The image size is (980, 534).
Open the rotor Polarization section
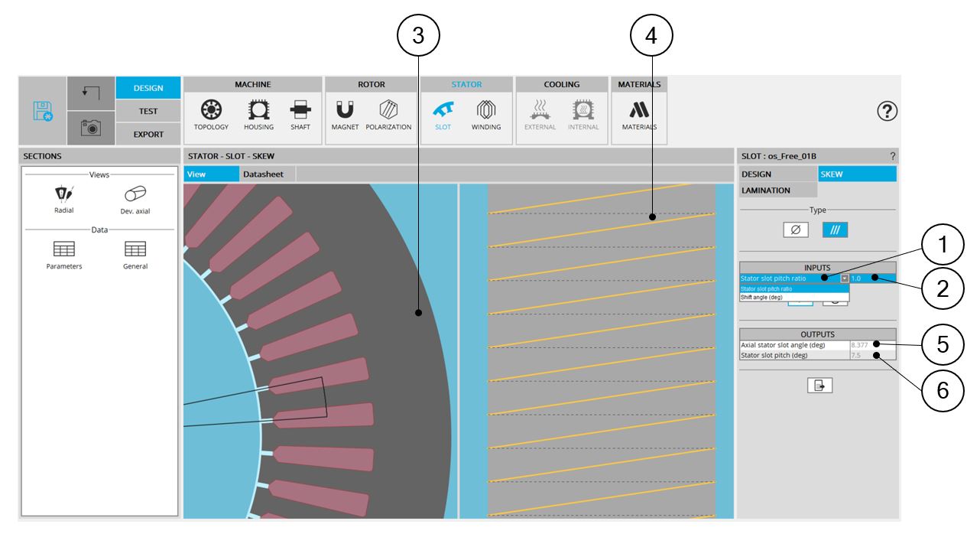pos(390,113)
